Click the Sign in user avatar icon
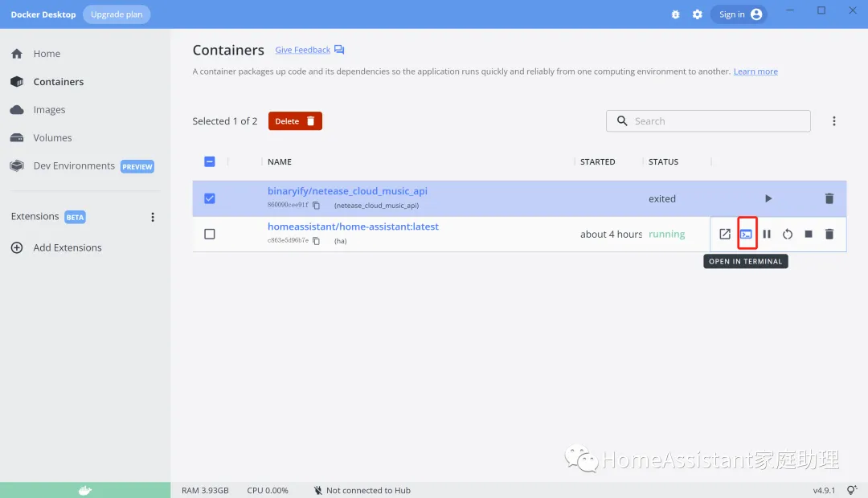868x498 pixels. pyautogui.click(x=756, y=14)
